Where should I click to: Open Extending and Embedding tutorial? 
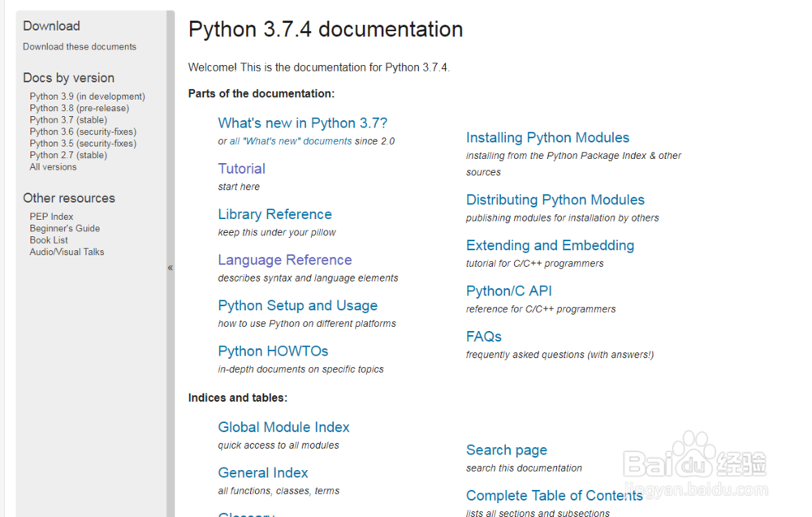pos(550,245)
